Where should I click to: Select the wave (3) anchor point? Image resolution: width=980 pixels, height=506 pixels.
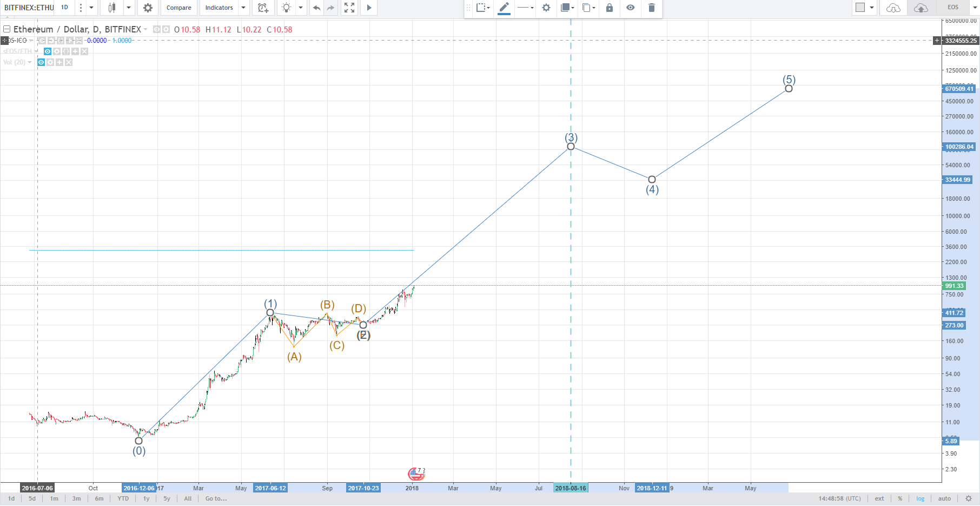571,147
